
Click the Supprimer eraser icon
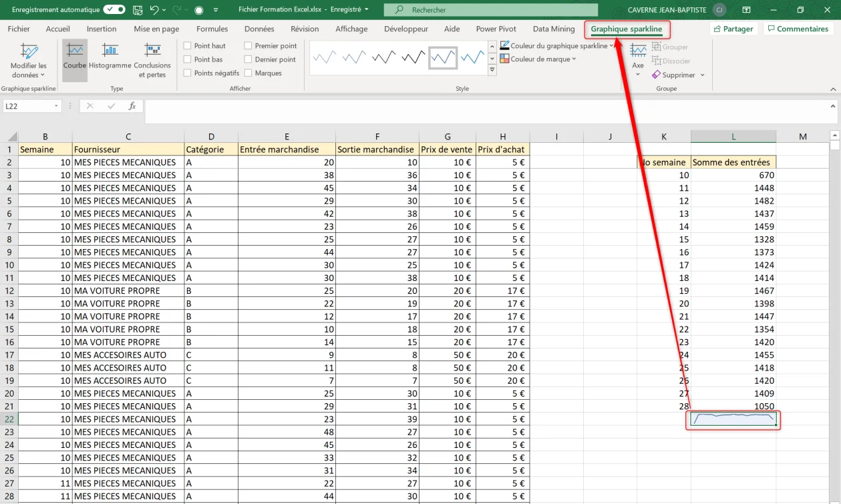click(x=656, y=75)
